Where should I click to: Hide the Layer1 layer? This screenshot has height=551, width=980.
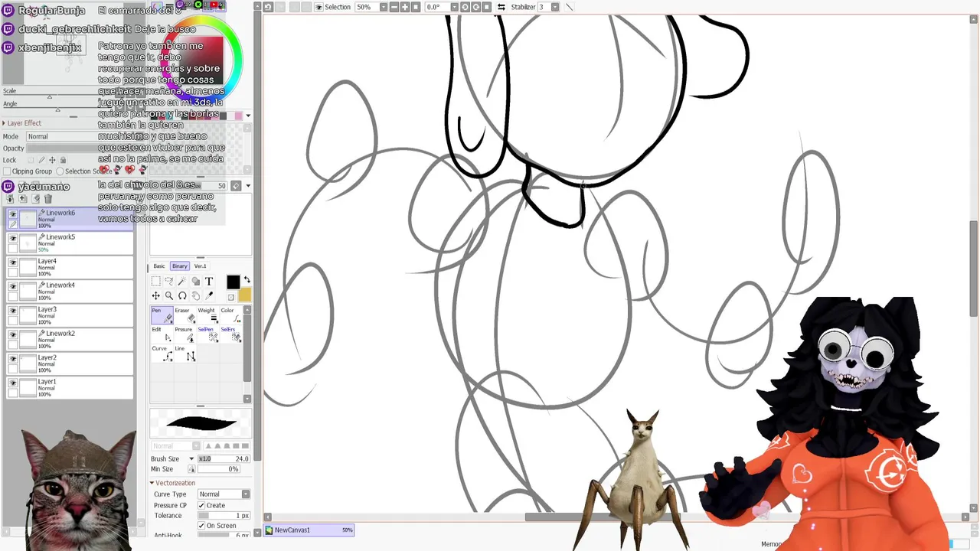(13, 383)
